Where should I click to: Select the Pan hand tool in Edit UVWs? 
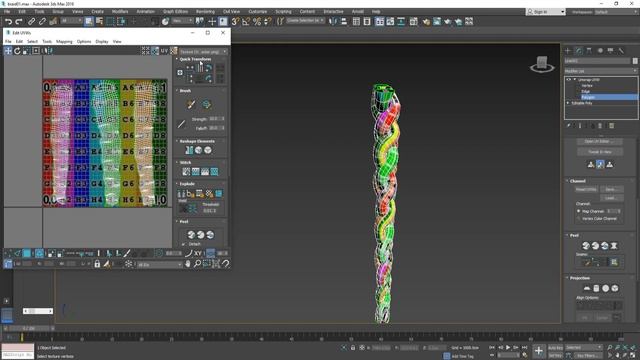click(188, 264)
